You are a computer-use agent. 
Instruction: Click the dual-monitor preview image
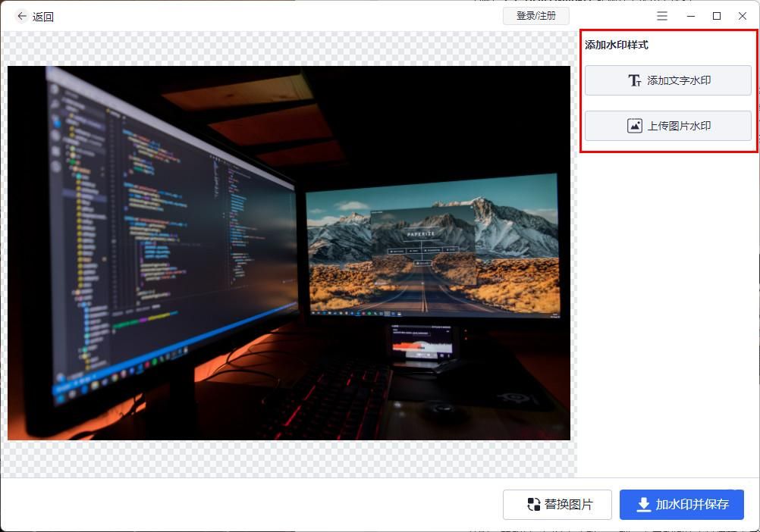point(288,252)
